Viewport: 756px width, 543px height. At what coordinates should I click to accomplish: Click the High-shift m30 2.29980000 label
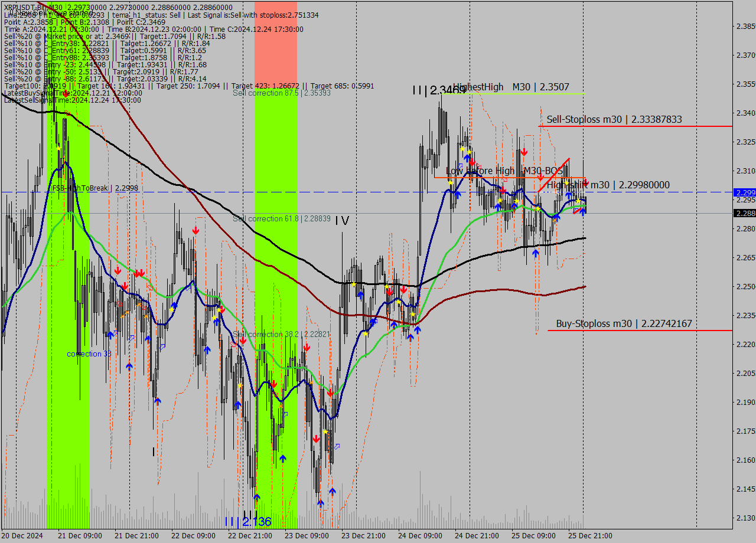(x=608, y=185)
